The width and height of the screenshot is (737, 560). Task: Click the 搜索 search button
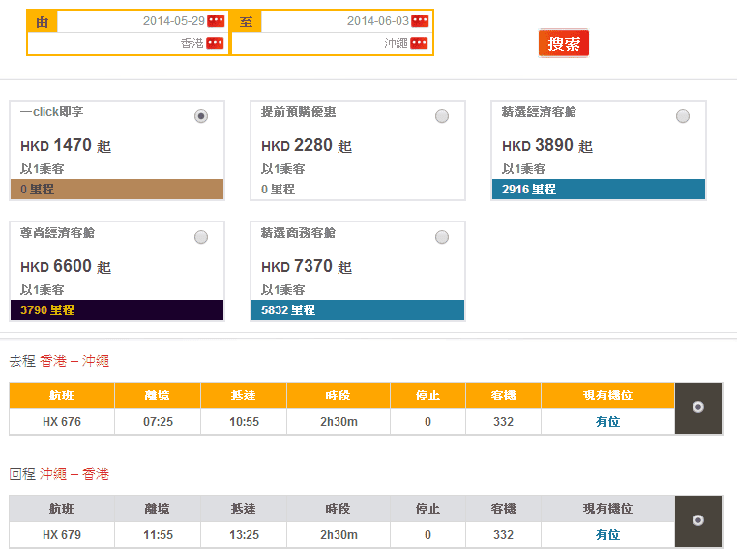[x=563, y=44]
